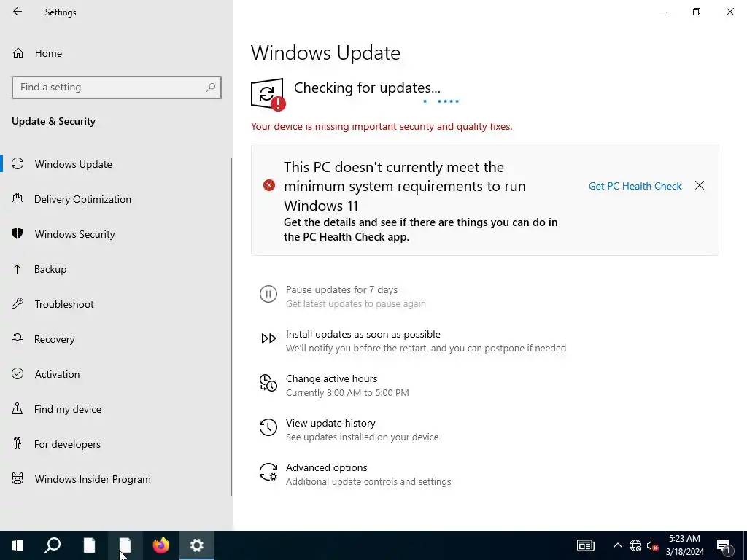Dismiss the Windows 11 requirements banner
This screenshot has width=747, height=560.
click(x=700, y=185)
